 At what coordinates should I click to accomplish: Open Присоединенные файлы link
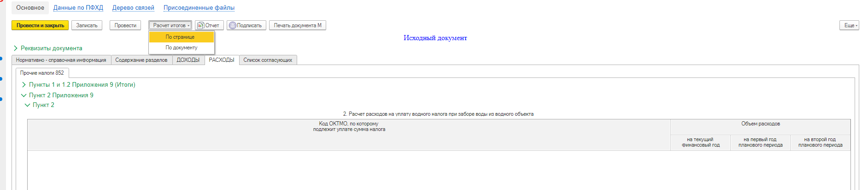point(199,8)
